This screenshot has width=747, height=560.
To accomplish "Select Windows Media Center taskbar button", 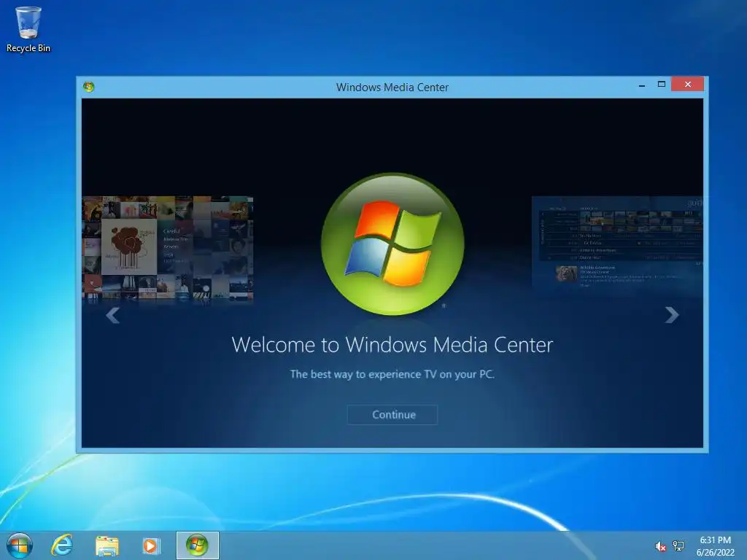I will pos(197,545).
